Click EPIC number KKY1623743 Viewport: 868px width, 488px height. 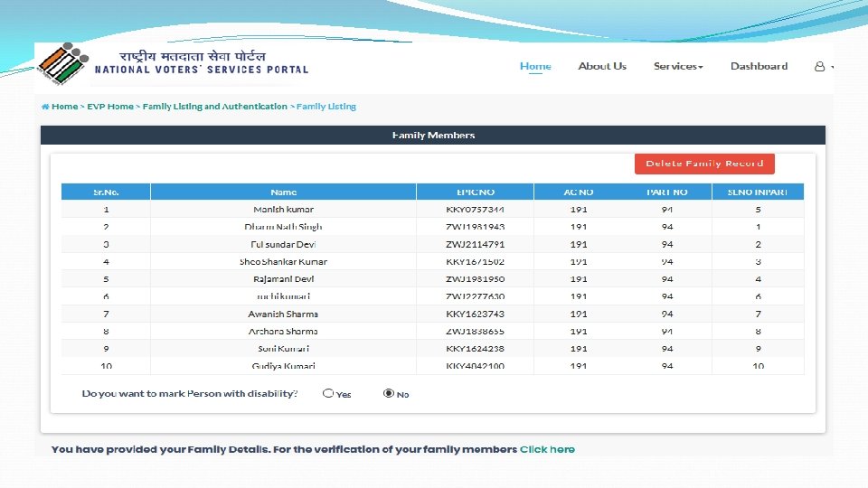(x=475, y=314)
